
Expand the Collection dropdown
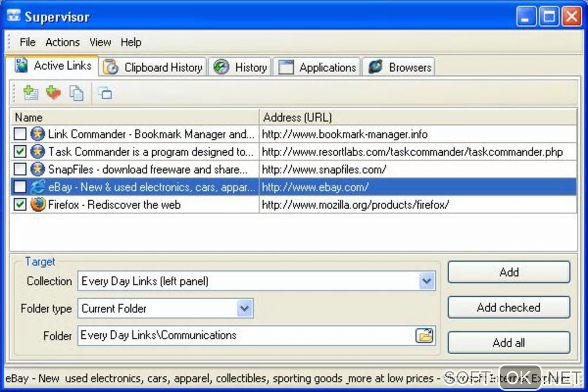pyautogui.click(x=427, y=281)
